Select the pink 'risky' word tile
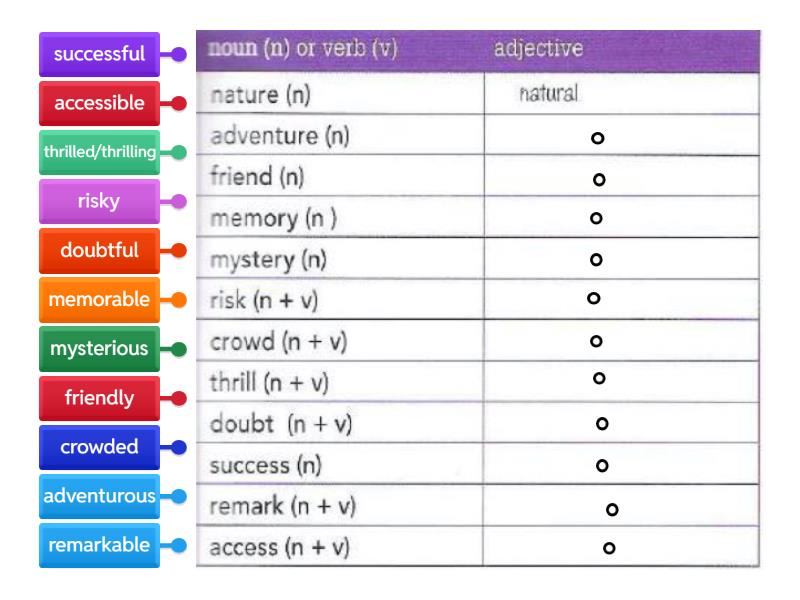 point(99,201)
